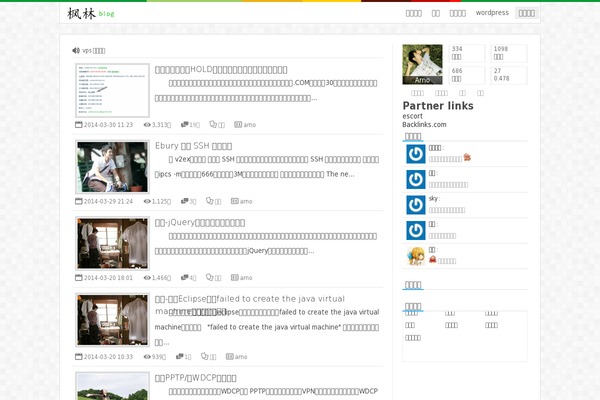600x400 pixels.
Task: Open comments icon showing 19 on HOLD post
Action: 184,124
